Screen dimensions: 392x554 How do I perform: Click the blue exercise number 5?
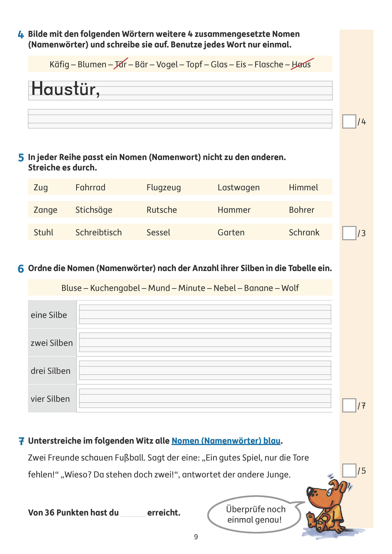point(21,158)
